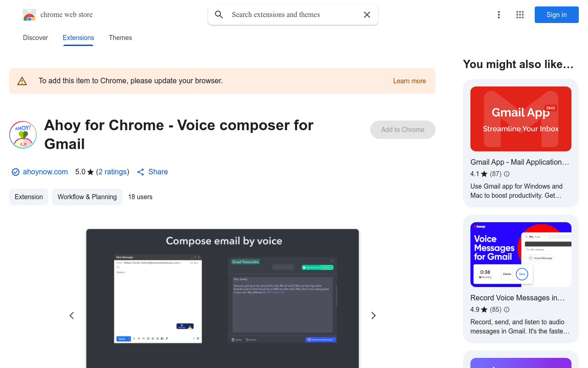Viewport: 588px width, 368px height.
Task: Open the Google apps grid
Action: [x=520, y=15]
